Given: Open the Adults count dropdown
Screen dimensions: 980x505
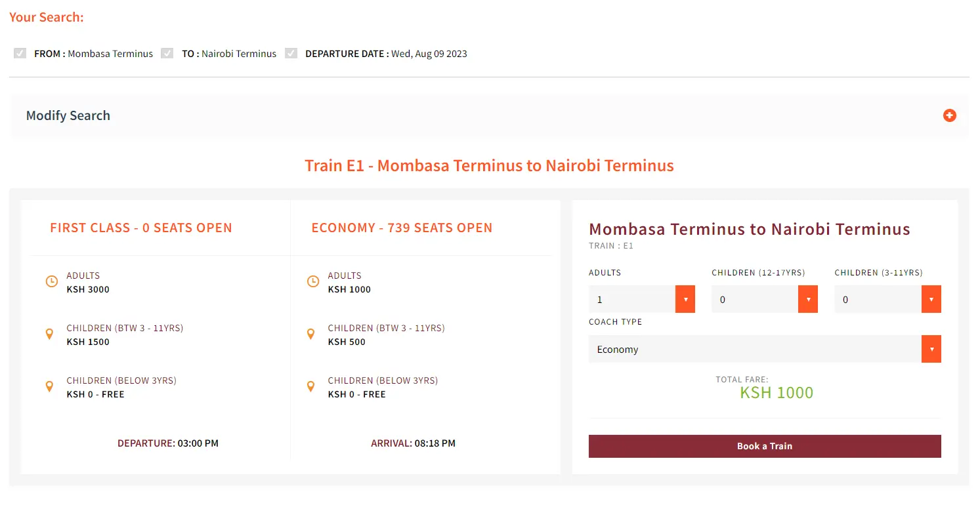Looking at the screenshot, I should coord(642,299).
